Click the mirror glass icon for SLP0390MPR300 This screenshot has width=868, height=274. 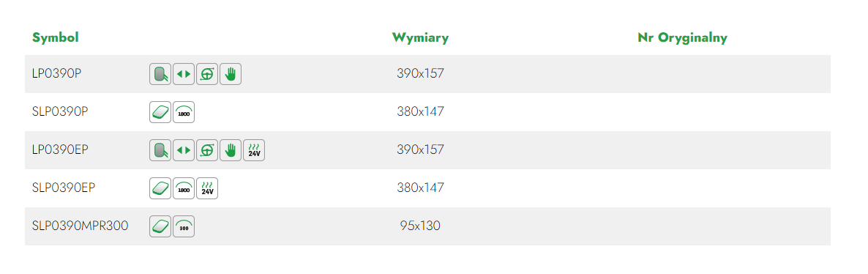160,226
